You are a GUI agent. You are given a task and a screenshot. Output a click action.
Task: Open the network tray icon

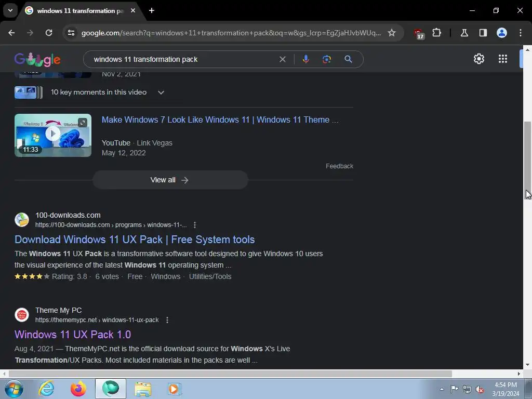click(x=467, y=389)
